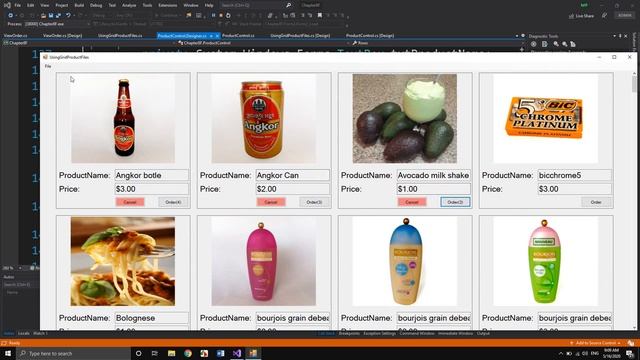Switch to ViewOrder.cs [Design] tab

62,36
